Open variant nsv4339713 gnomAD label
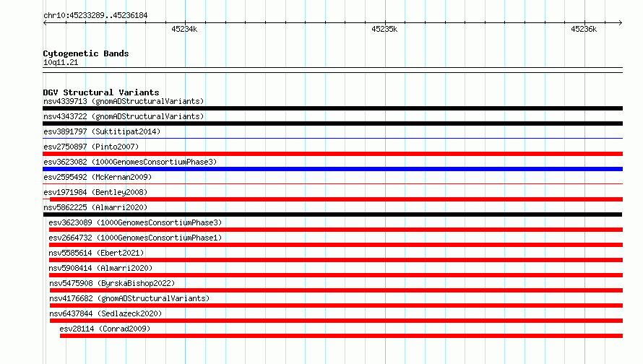 click(x=124, y=101)
